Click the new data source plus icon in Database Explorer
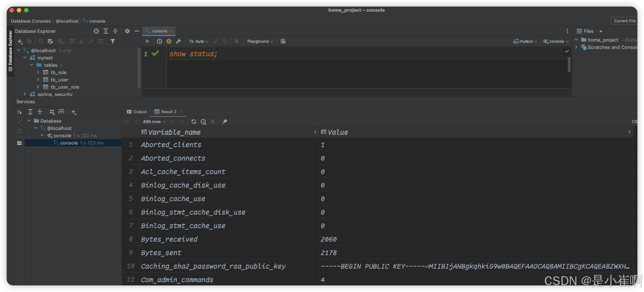Screen dimensions: 644x292 20,41
